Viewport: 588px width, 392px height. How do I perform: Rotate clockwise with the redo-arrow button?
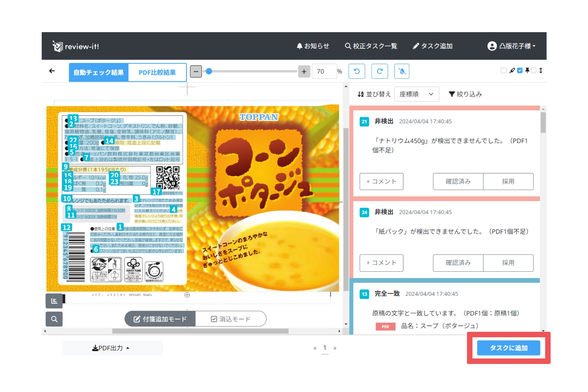pos(379,71)
